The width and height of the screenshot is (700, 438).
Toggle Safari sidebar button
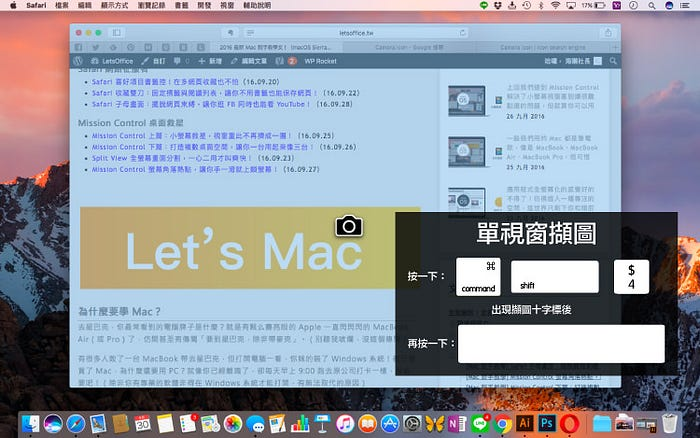[x=117, y=33]
